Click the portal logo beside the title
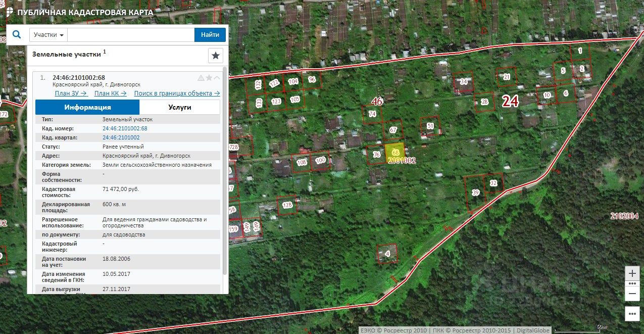This screenshot has height=334, width=644. [10, 12]
